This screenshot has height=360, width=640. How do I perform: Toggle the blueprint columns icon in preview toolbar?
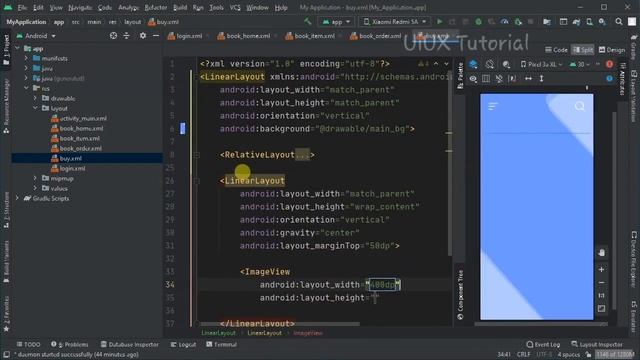click(x=486, y=78)
